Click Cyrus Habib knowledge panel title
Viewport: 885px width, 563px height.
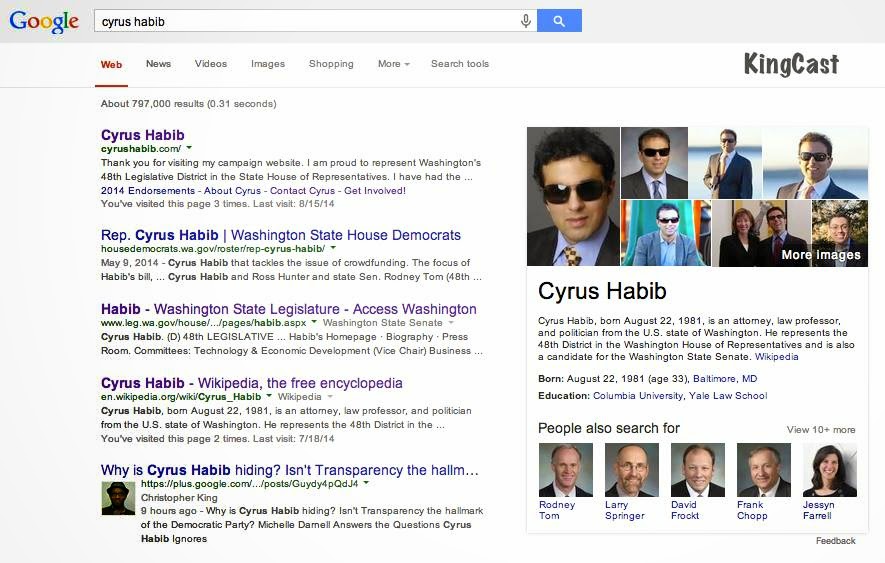[602, 291]
